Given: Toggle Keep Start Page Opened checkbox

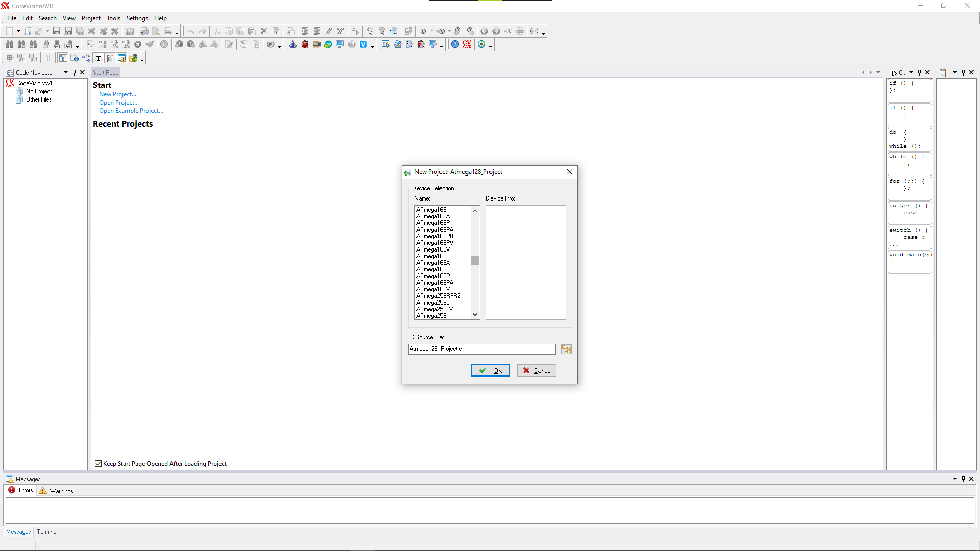Looking at the screenshot, I should click(99, 464).
